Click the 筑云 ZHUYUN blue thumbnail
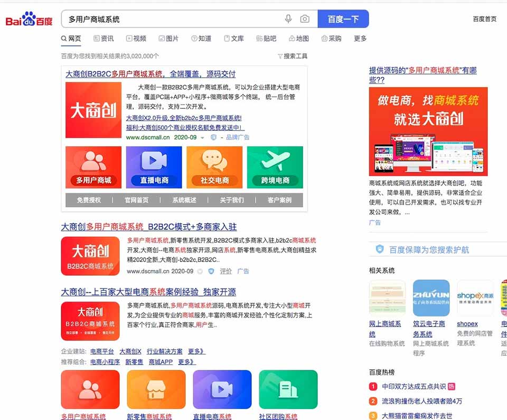Screen dimensions: 507x420 (431, 298)
